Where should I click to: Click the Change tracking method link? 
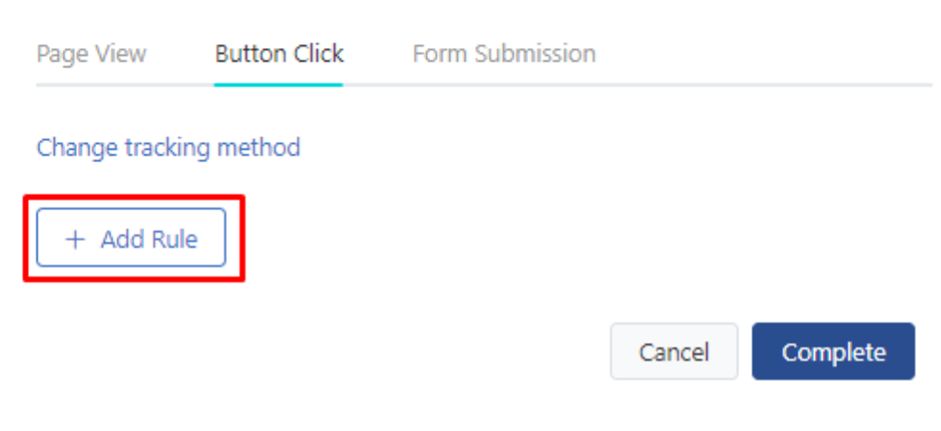pyautogui.click(x=168, y=148)
